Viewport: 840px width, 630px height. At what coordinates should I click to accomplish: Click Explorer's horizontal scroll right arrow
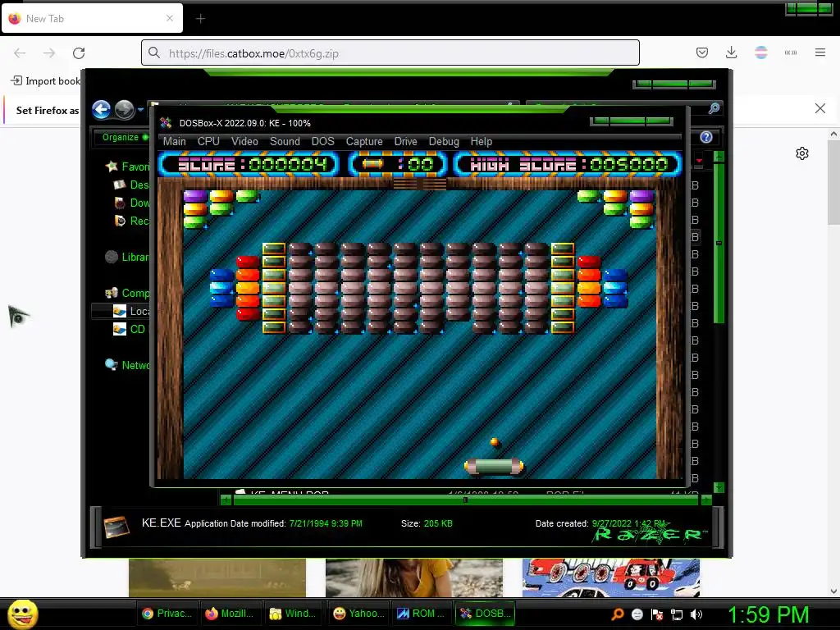(x=706, y=500)
